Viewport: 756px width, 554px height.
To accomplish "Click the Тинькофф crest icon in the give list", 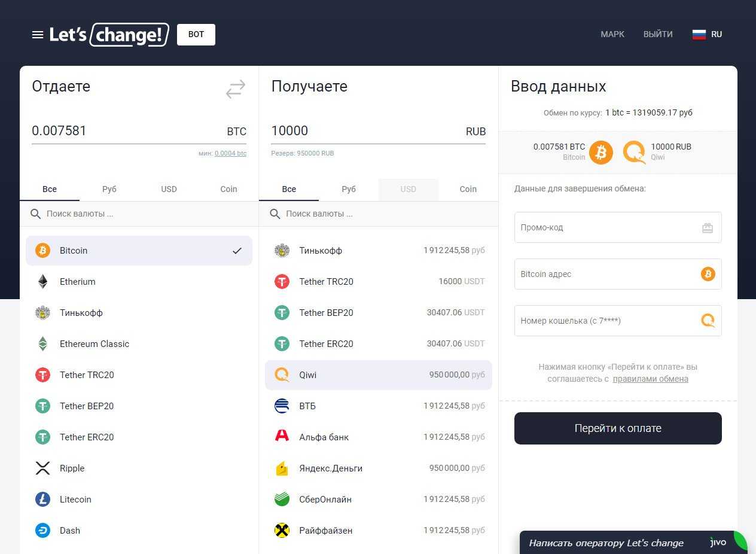I will 42,313.
